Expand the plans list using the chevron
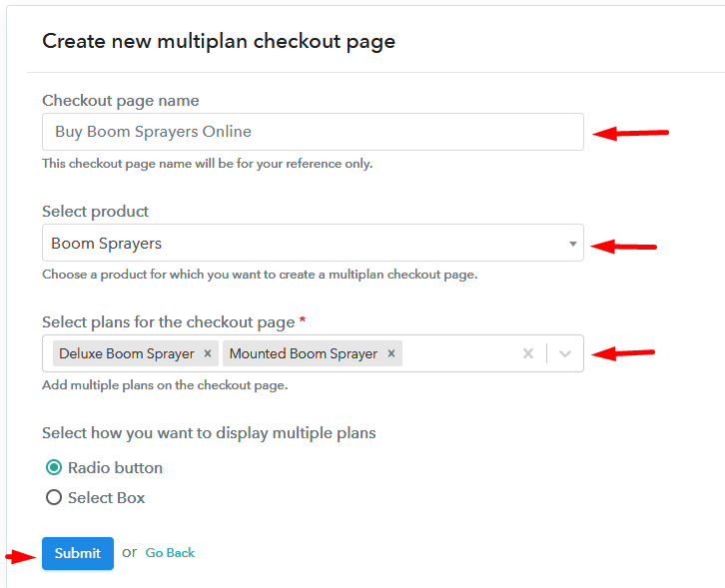The width and height of the screenshot is (725, 588). point(565,353)
